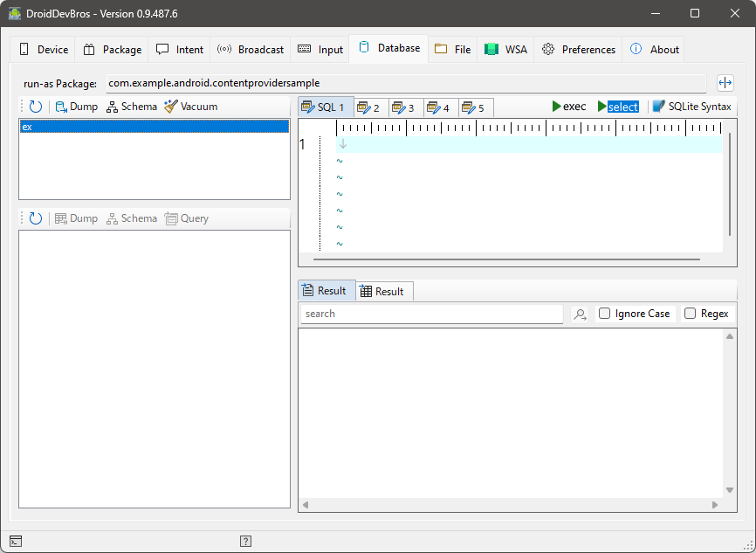The image size is (756, 553).
Task: Select the 'ex' database in the list
Action: tap(154, 127)
